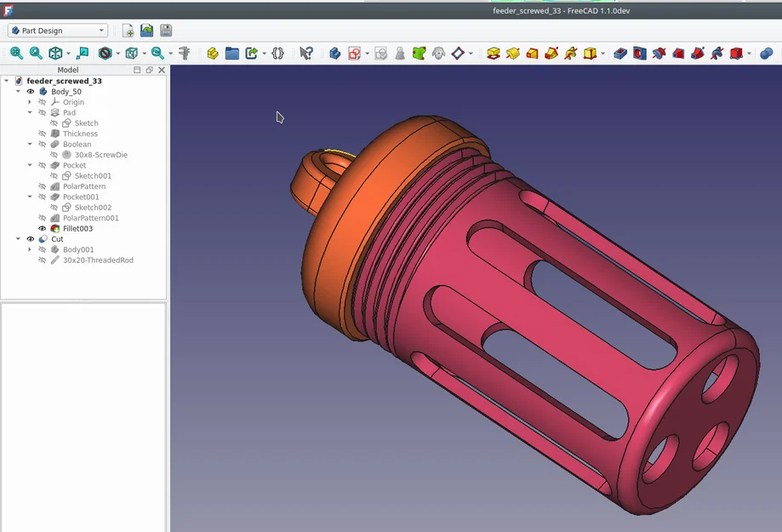
Task: Select the Cut object in tree
Action: [x=57, y=239]
